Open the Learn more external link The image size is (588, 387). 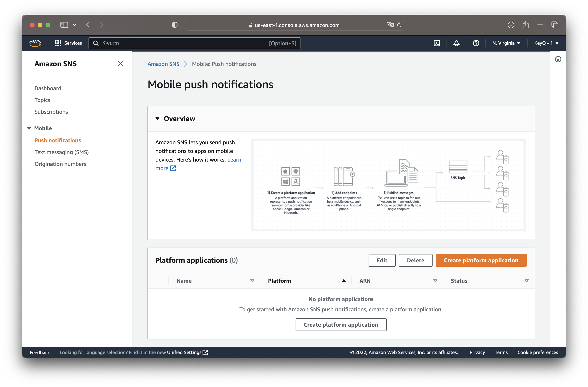(x=166, y=168)
